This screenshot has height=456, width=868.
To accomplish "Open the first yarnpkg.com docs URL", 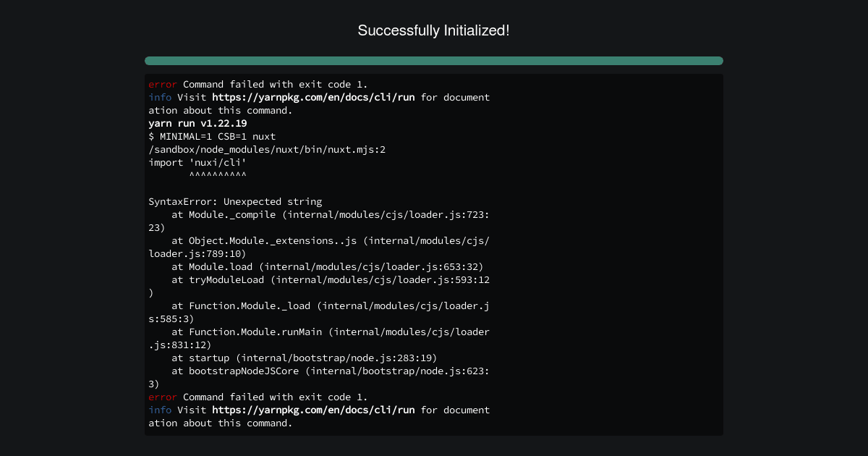I will (313, 97).
